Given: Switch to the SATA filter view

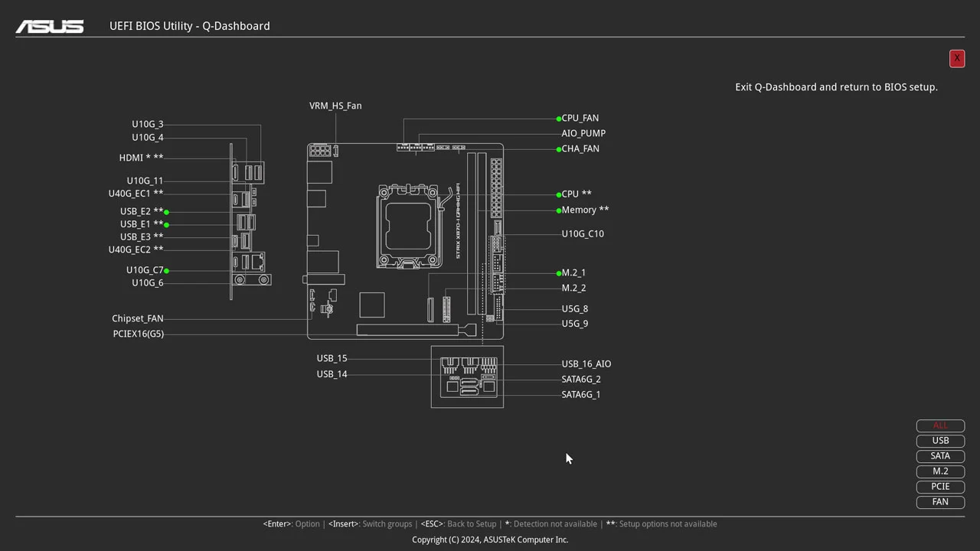Looking at the screenshot, I should coord(940,455).
